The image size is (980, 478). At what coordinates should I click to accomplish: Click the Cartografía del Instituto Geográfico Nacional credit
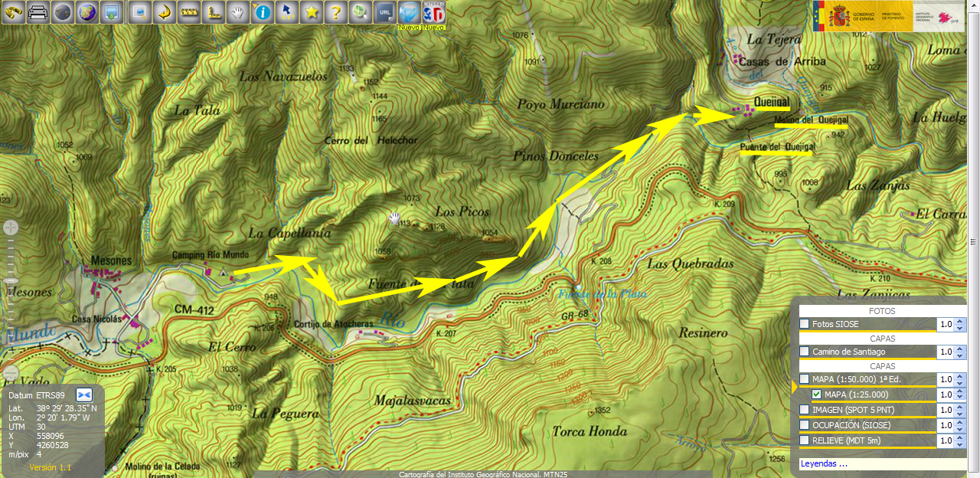[483, 474]
